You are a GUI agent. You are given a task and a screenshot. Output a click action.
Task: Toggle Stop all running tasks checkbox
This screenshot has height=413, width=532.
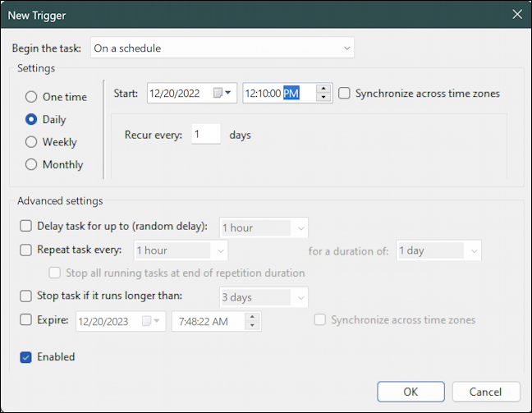(x=55, y=273)
